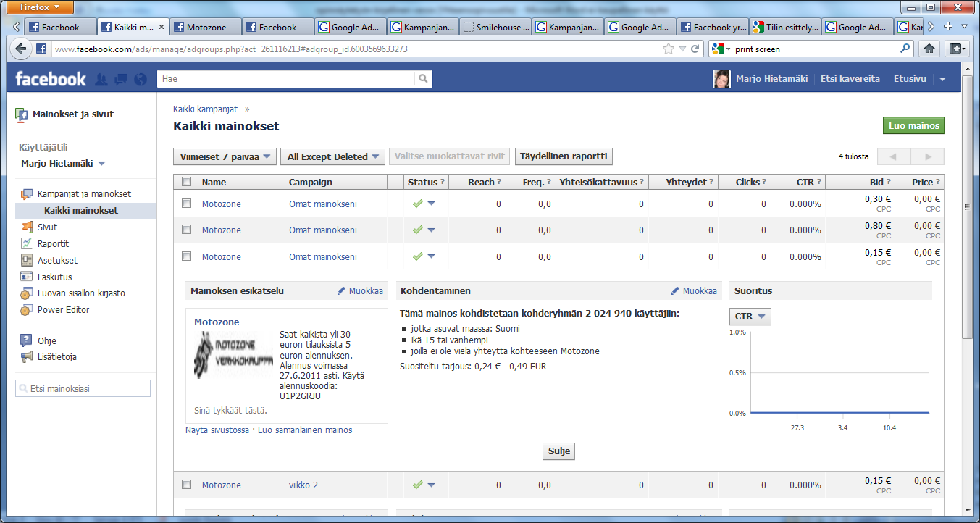Screen dimensions: 980x523
Task: Click Muokkaa pencil for Mainoksen esikatselu
Action: pyautogui.click(x=360, y=291)
